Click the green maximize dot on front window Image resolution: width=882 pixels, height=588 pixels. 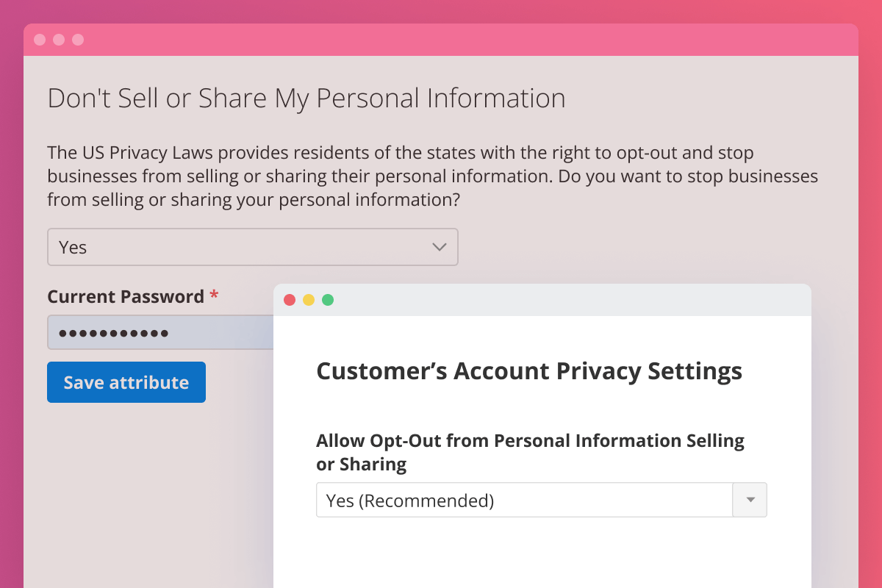(x=328, y=300)
